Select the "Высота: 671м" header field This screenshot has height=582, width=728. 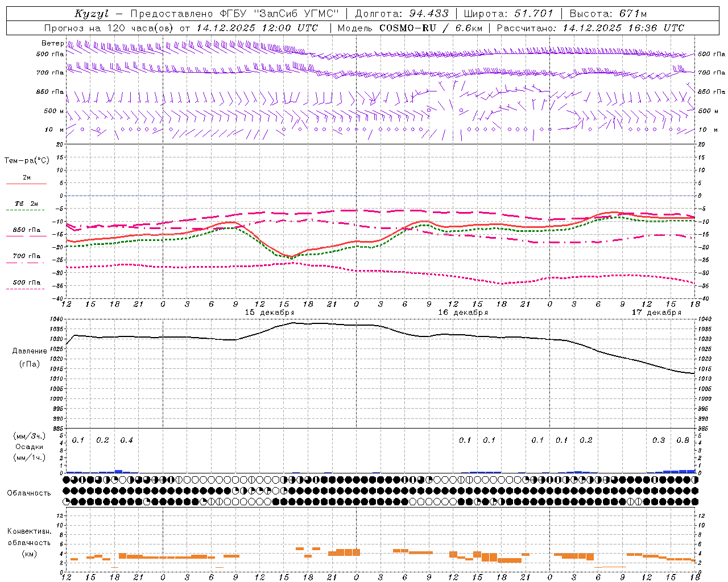[x=608, y=14]
